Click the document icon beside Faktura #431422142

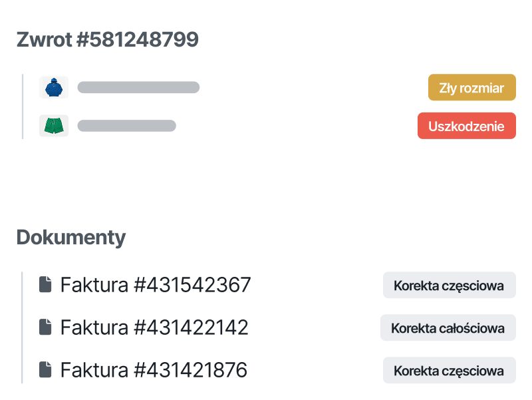click(x=45, y=327)
